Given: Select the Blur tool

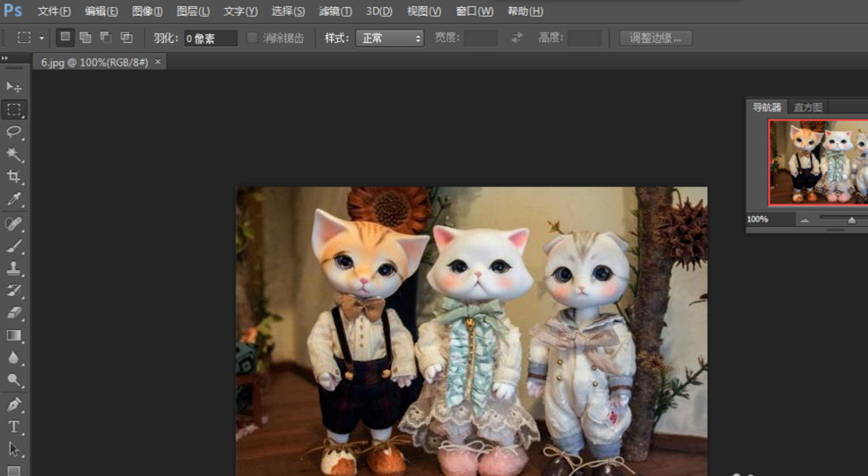Looking at the screenshot, I should [13, 358].
